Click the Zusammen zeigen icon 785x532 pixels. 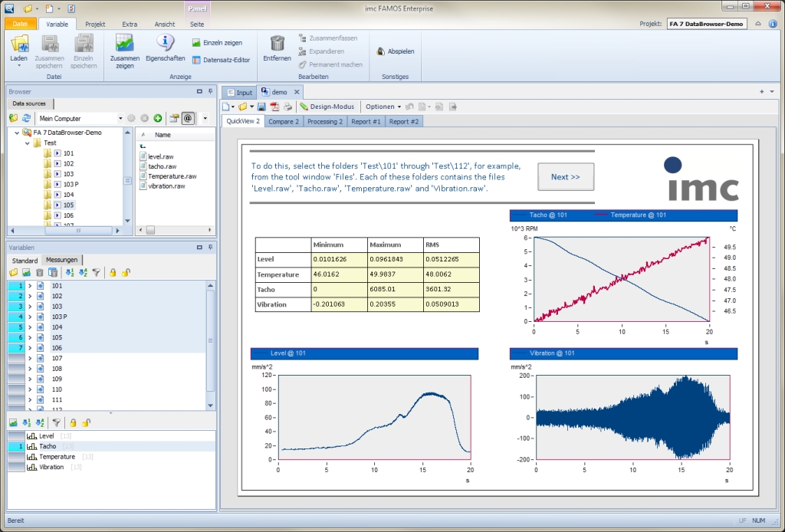coord(124,44)
